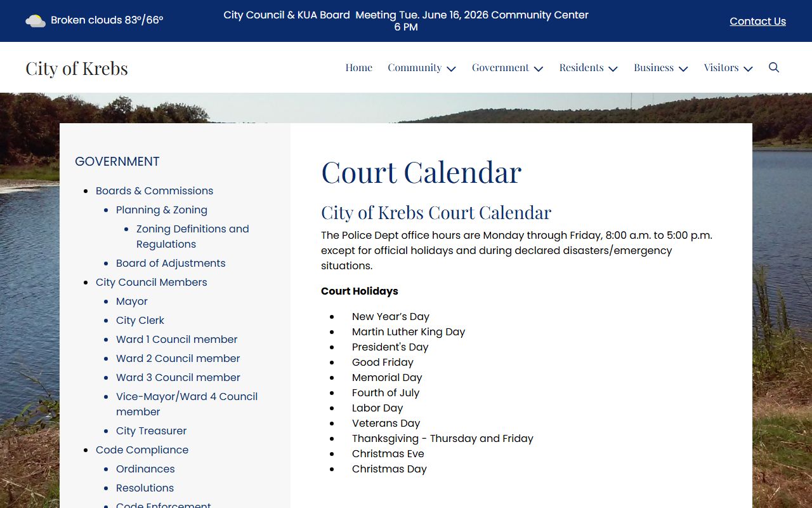Open Ward 1 Council member link
The image size is (812, 508).
(177, 339)
